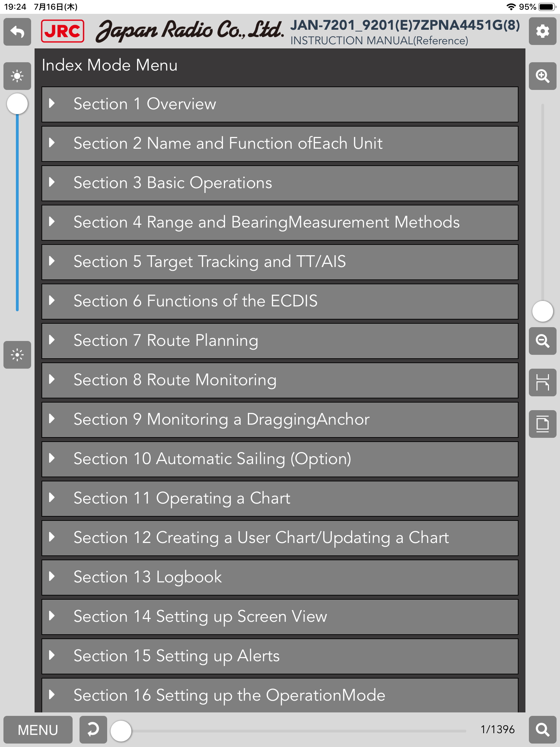560x747 pixels.
Task: Expand Section 13 Logbook triangle
Action: click(52, 576)
